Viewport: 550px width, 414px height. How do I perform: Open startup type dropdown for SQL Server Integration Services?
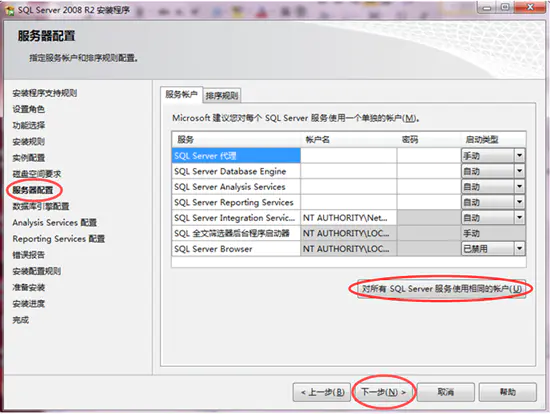pyautogui.click(x=519, y=218)
